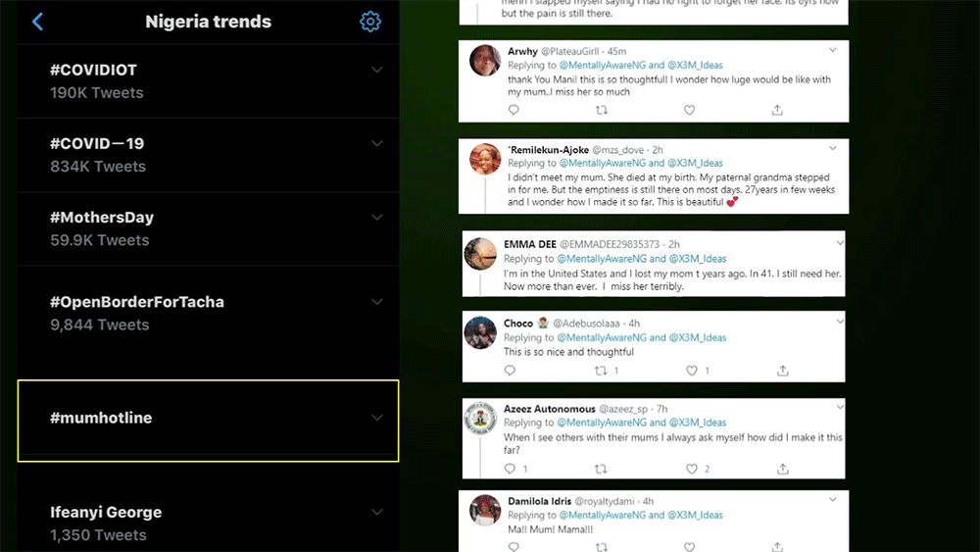Retweet Choco's tweet
This screenshot has width=980, height=552.
tap(601, 371)
